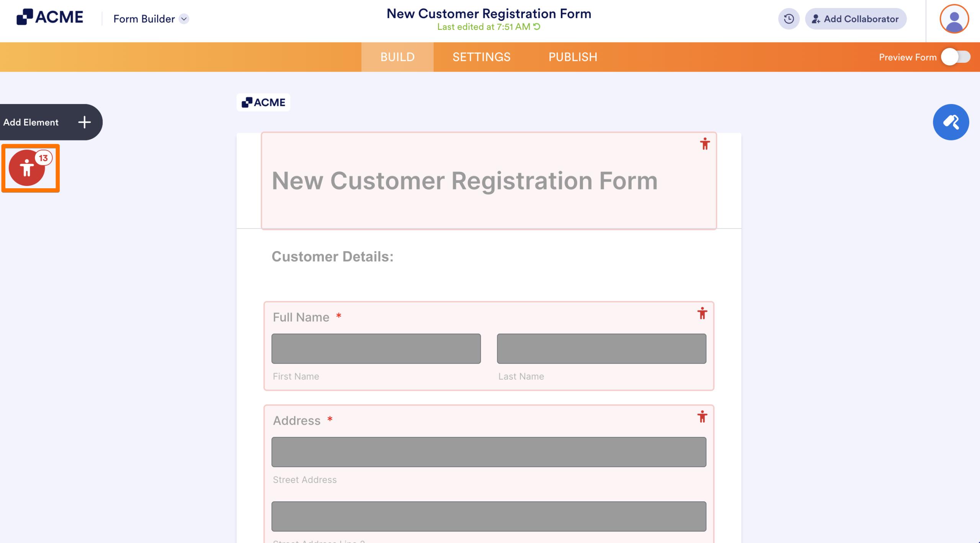Switch to the SETTINGS tab
Viewport: 980px width, 543px height.
(x=481, y=57)
